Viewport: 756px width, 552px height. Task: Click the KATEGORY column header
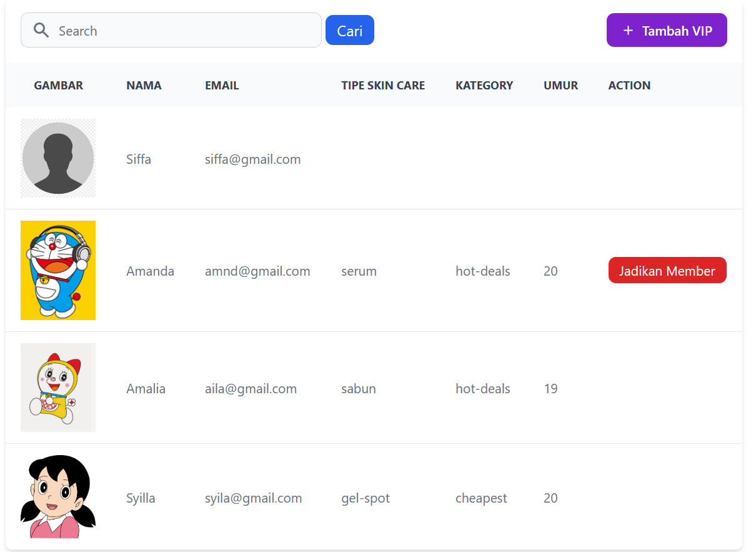point(484,85)
